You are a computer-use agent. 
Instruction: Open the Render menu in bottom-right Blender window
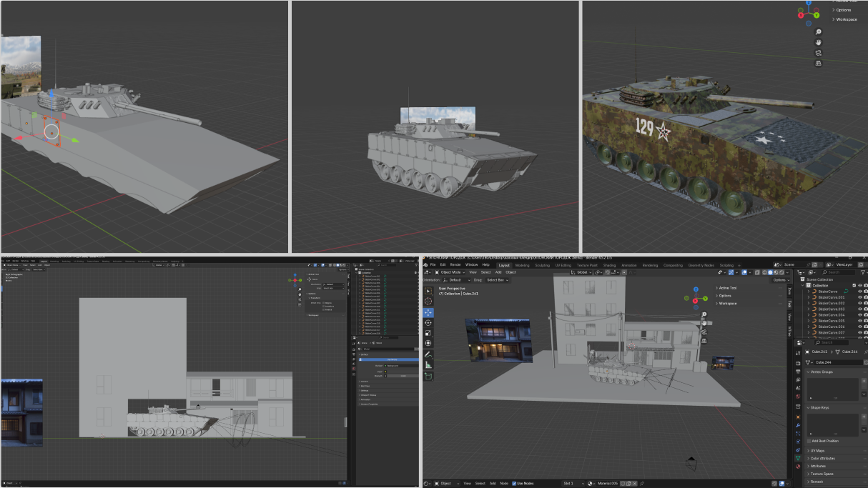click(x=455, y=264)
